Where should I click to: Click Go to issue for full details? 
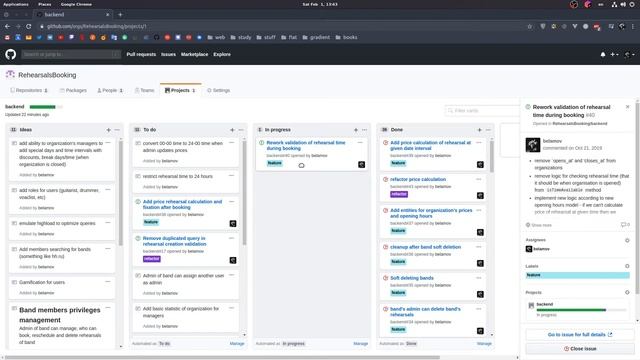(x=580, y=335)
